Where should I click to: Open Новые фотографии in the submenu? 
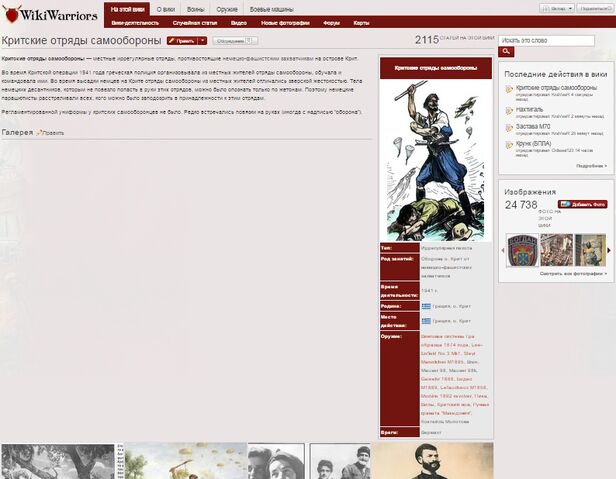pyautogui.click(x=285, y=23)
